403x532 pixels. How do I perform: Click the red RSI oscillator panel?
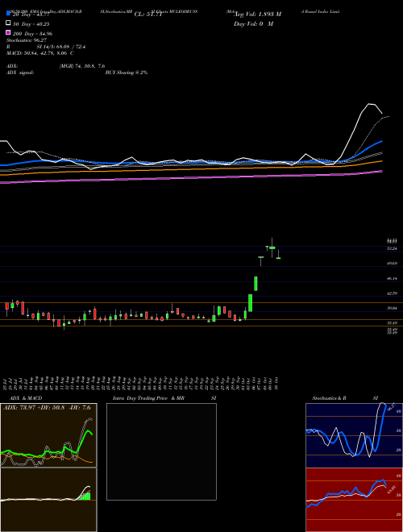pyautogui.click(x=354, y=500)
